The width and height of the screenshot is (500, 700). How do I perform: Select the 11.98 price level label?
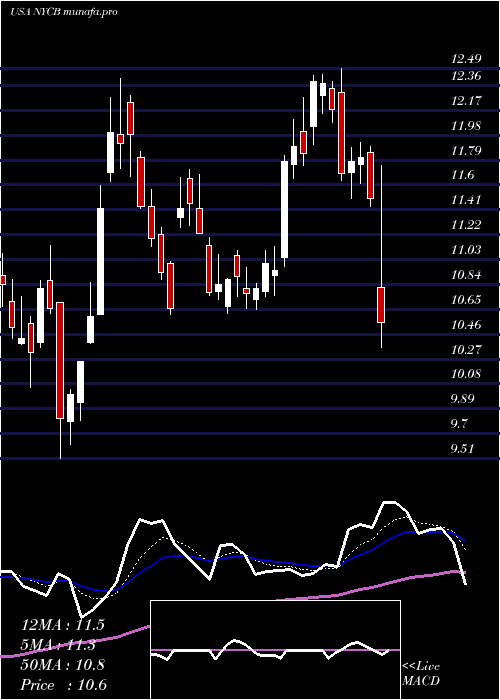tap(466, 125)
